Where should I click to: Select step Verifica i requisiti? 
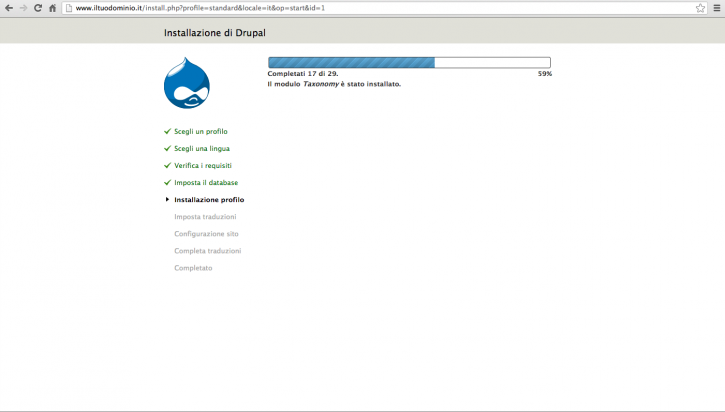coord(203,166)
